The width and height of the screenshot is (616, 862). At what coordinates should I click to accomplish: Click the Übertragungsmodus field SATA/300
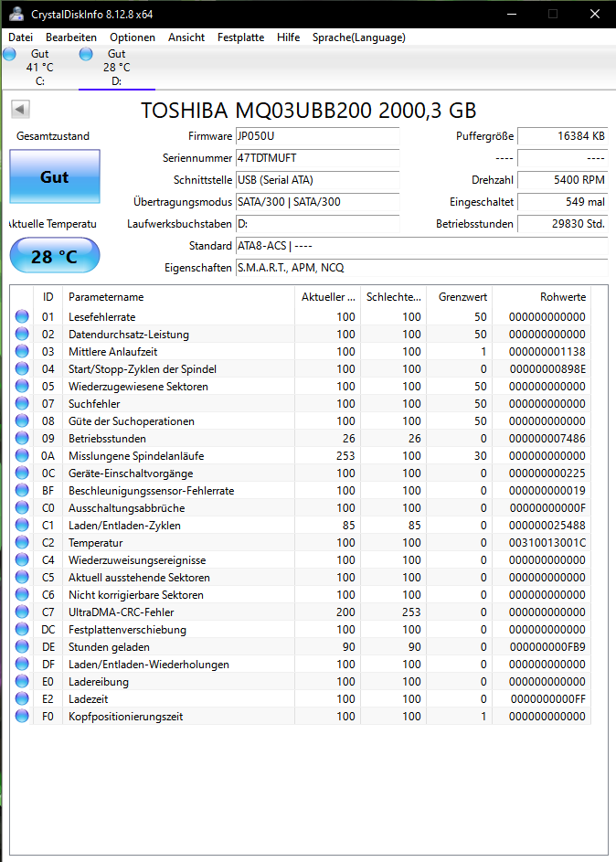[x=318, y=202]
